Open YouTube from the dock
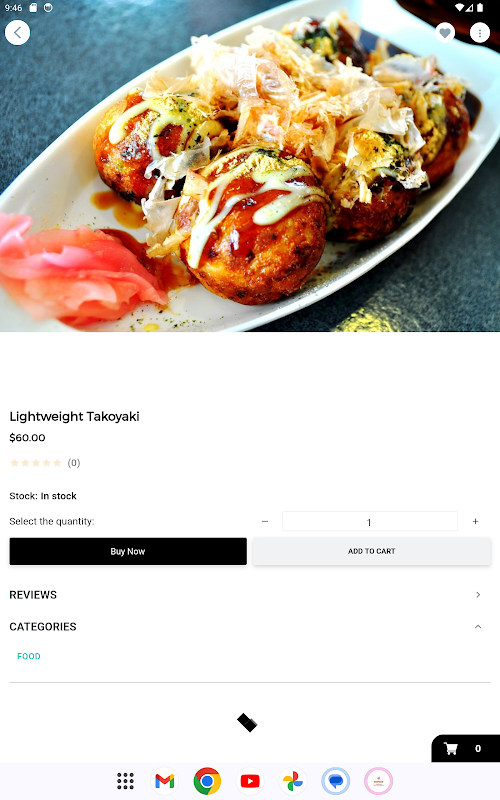The image size is (500, 800). click(x=250, y=781)
